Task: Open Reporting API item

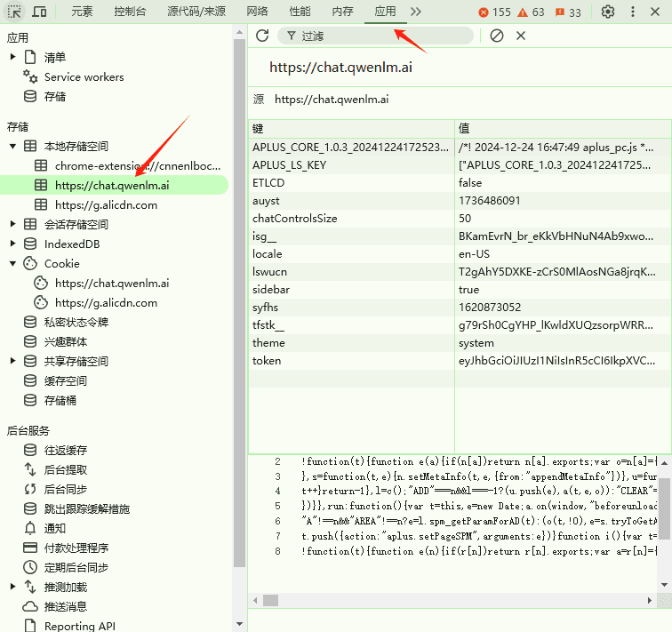Action: click(x=80, y=626)
